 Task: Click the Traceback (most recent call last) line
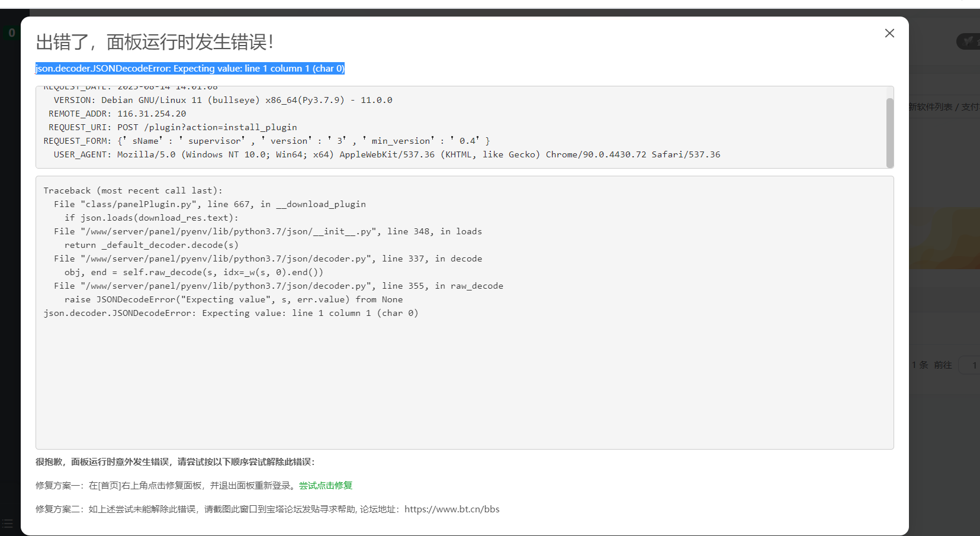[133, 190]
